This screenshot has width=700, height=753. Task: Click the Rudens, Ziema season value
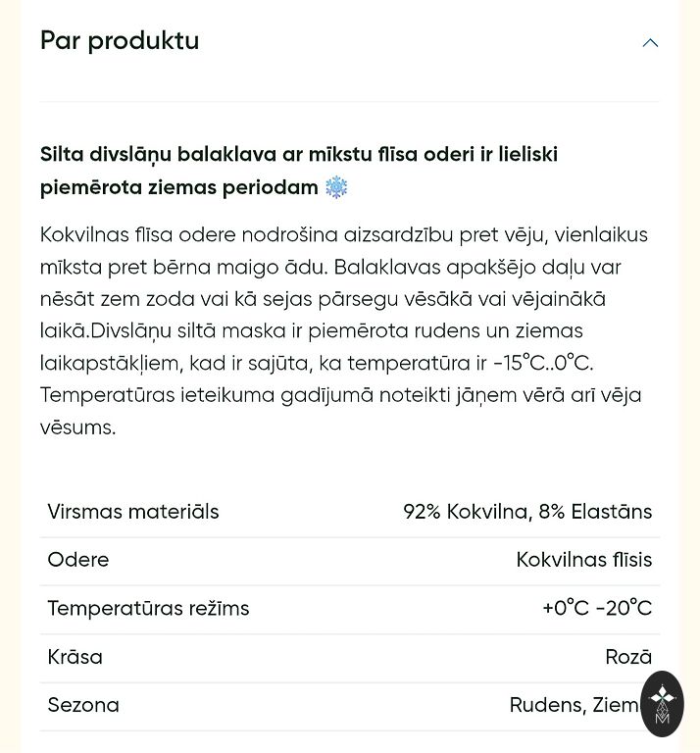pyautogui.click(x=574, y=705)
